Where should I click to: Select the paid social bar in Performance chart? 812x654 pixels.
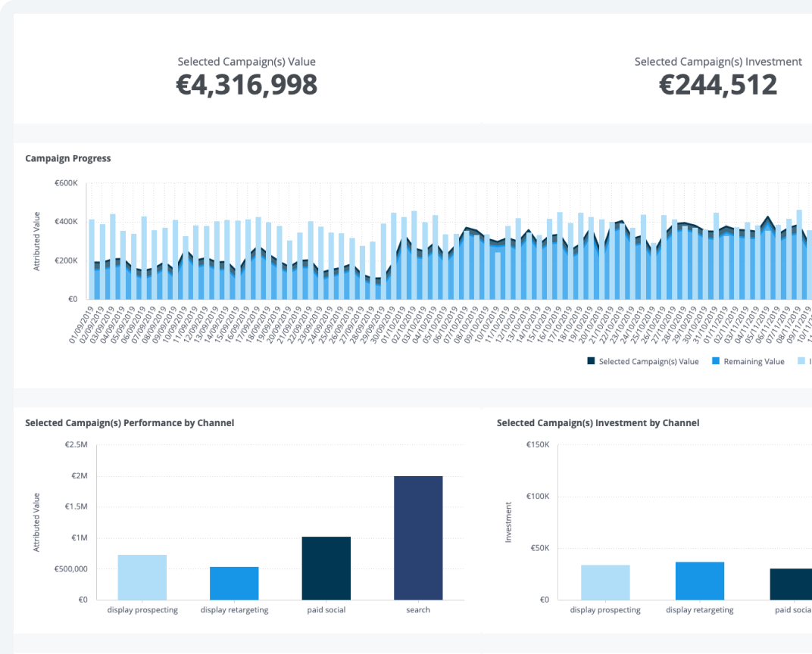326,567
